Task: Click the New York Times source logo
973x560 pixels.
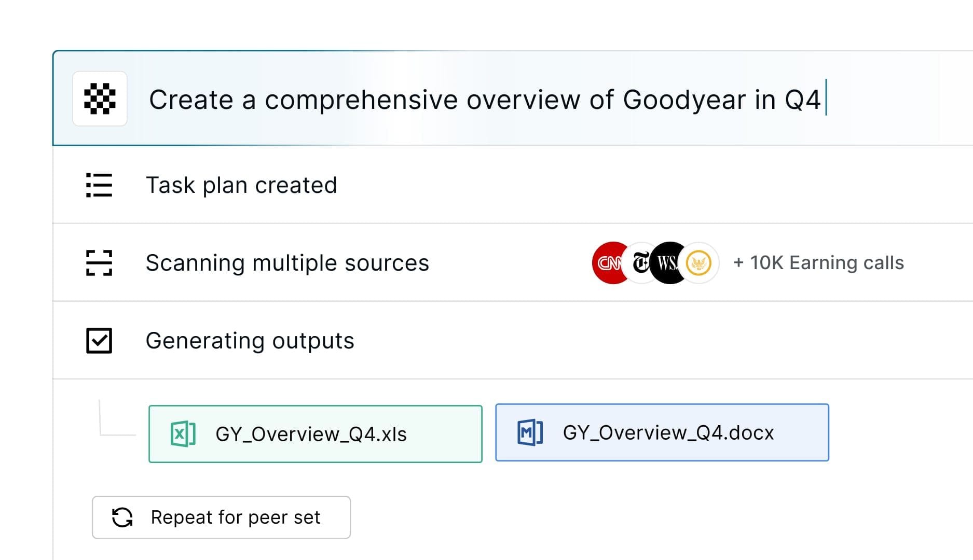Action: 640,263
